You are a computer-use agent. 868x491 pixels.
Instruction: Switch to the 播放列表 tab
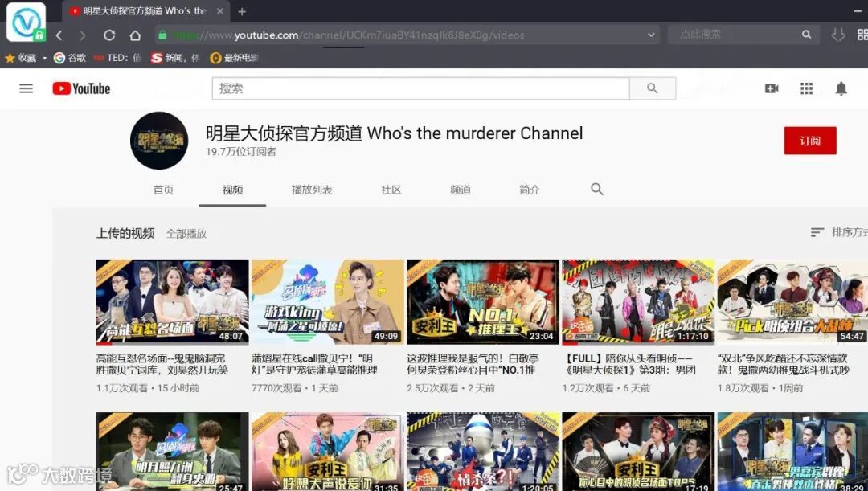pos(312,190)
